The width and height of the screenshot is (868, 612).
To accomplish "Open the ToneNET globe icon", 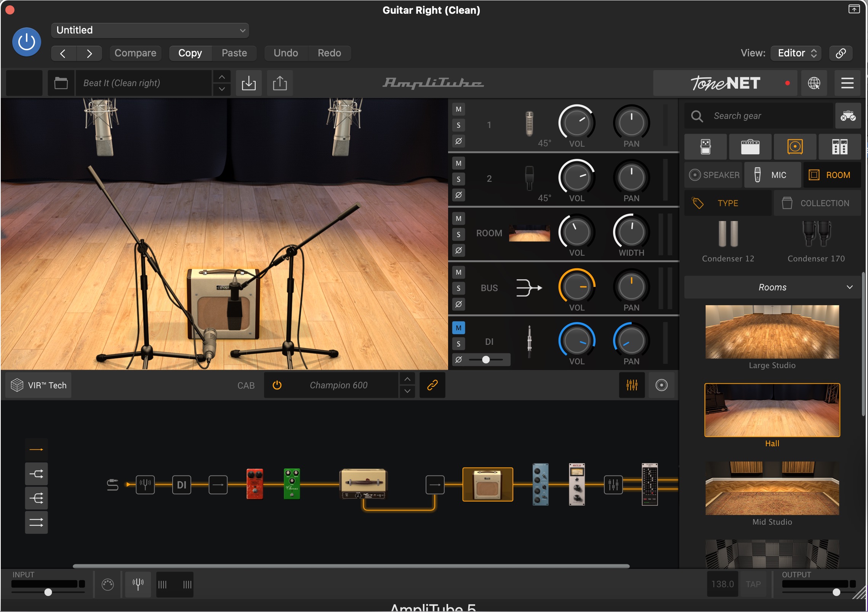I will [814, 83].
